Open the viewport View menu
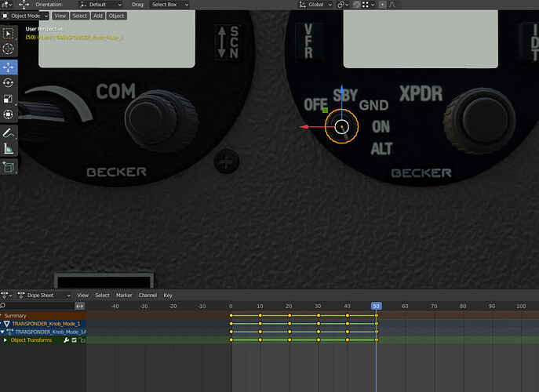This screenshot has width=539, height=392. click(x=60, y=16)
